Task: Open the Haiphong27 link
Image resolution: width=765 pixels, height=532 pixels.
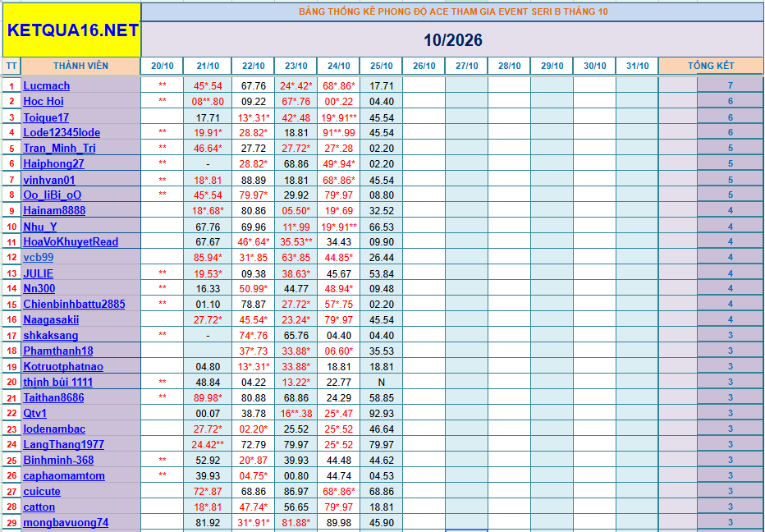Action: point(53,164)
